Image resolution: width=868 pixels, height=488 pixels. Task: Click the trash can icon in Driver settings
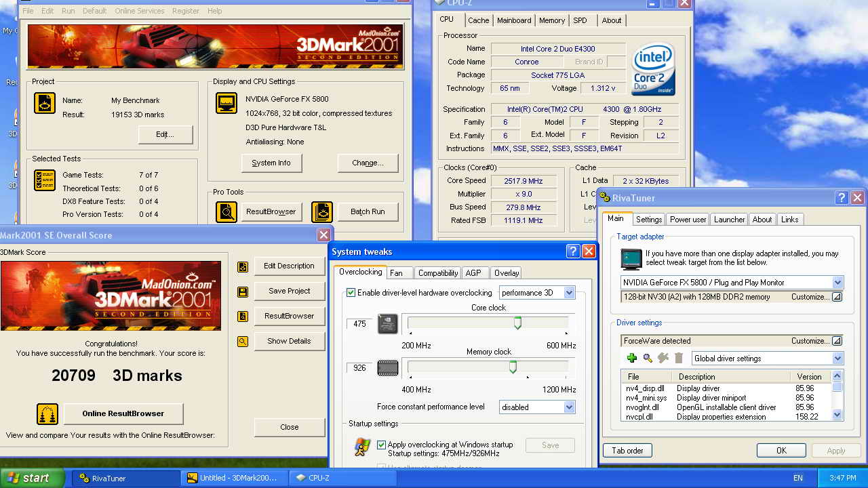coord(679,358)
